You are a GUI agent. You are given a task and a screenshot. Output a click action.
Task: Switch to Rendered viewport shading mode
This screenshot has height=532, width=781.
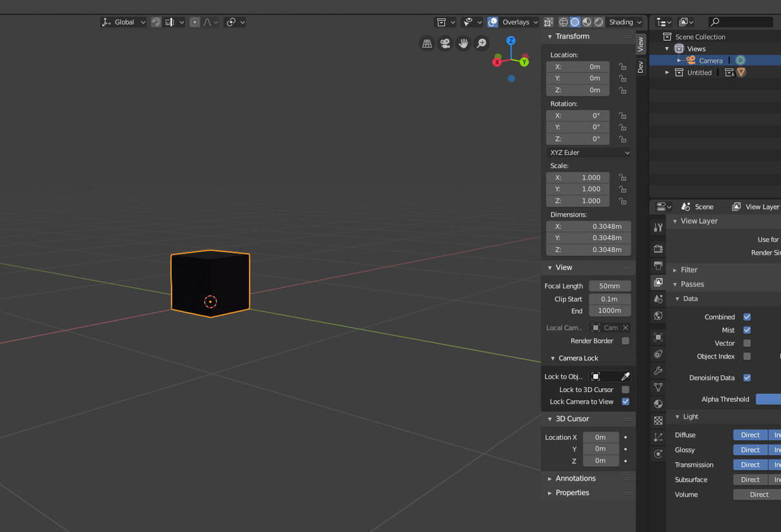pyautogui.click(x=598, y=21)
